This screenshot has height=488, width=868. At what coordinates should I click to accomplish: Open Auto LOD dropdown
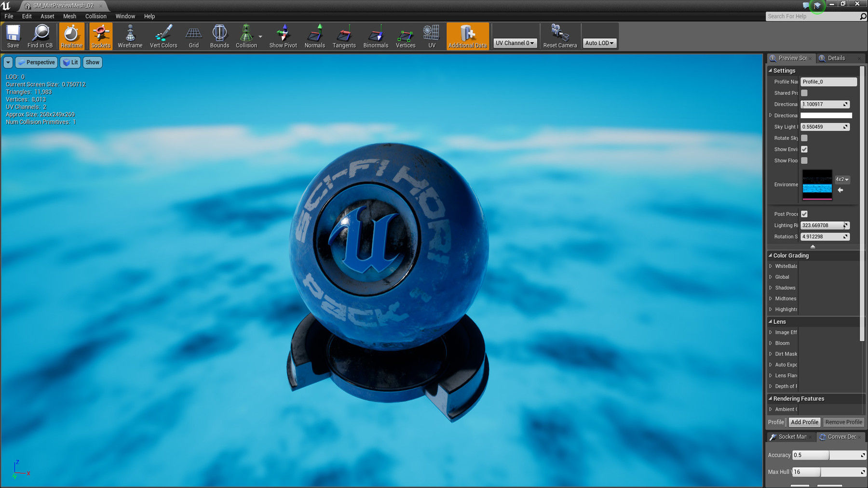tap(599, 43)
